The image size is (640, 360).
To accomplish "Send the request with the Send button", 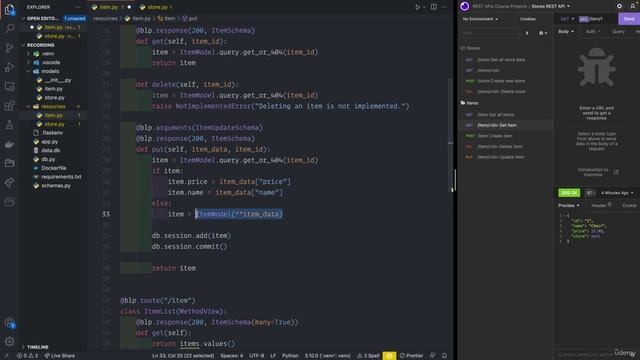I will 629,19.
